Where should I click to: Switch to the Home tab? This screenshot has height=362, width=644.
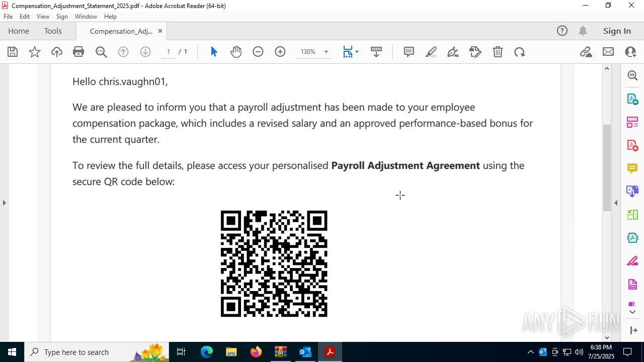pyautogui.click(x=19, y=31)
